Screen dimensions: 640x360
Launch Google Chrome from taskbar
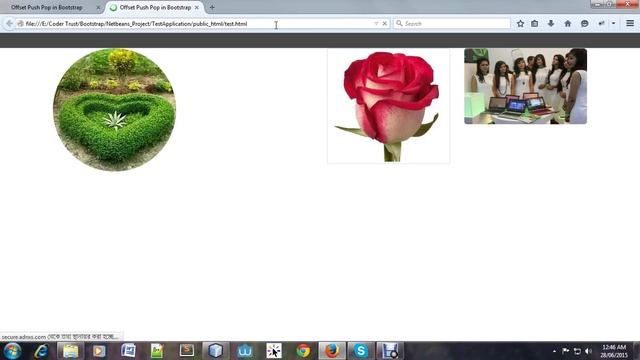[303, 351]
